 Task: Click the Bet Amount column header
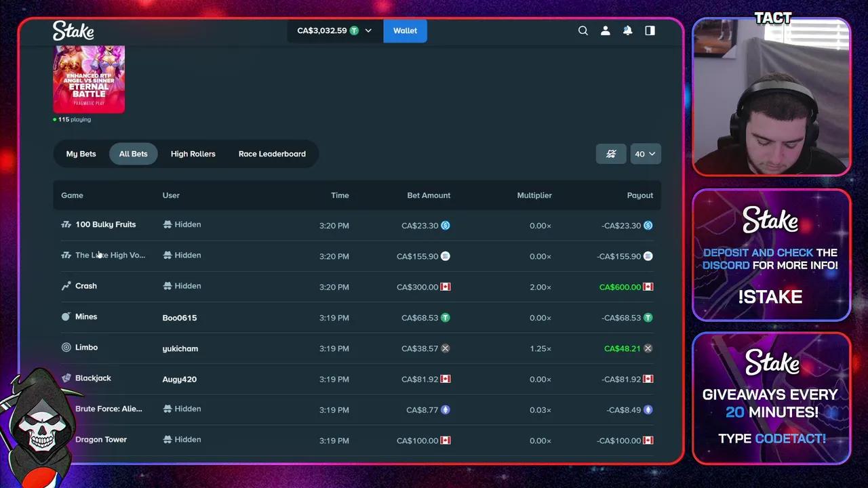[429, 195]
